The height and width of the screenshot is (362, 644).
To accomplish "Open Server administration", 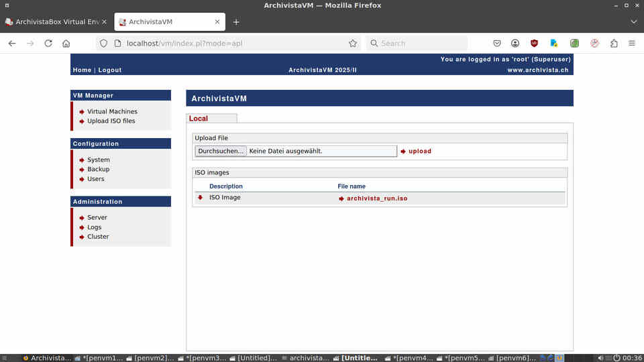I will tap(97, 217).
